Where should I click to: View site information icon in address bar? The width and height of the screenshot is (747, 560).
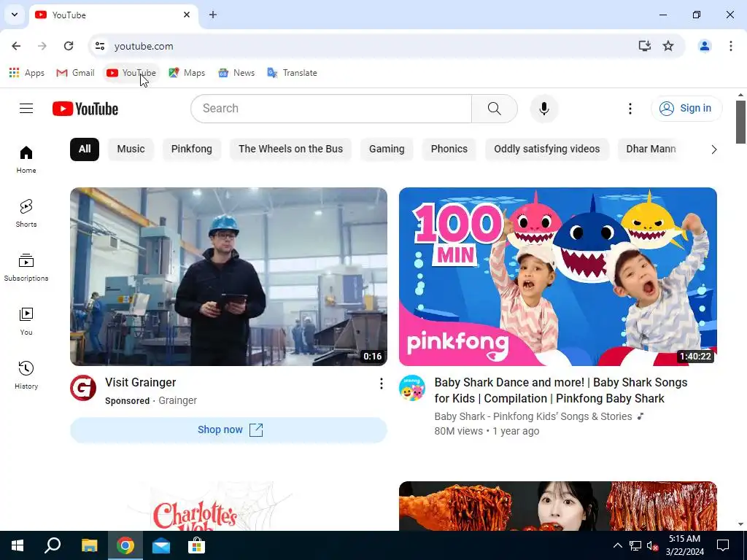(99, 46)
